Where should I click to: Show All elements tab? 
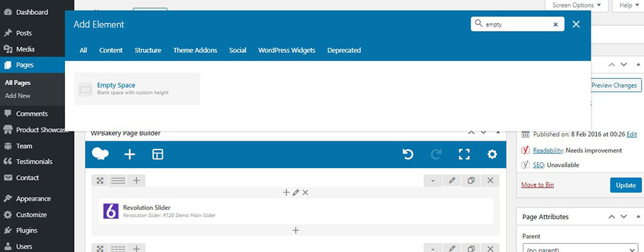pos(83,50)
